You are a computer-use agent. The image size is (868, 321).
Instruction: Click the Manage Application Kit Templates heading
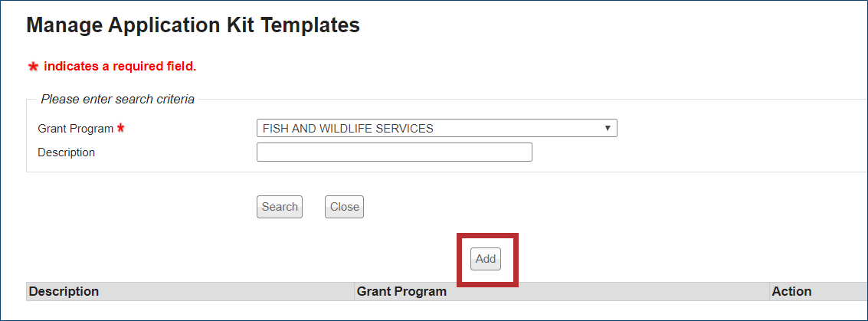point(193,25)
